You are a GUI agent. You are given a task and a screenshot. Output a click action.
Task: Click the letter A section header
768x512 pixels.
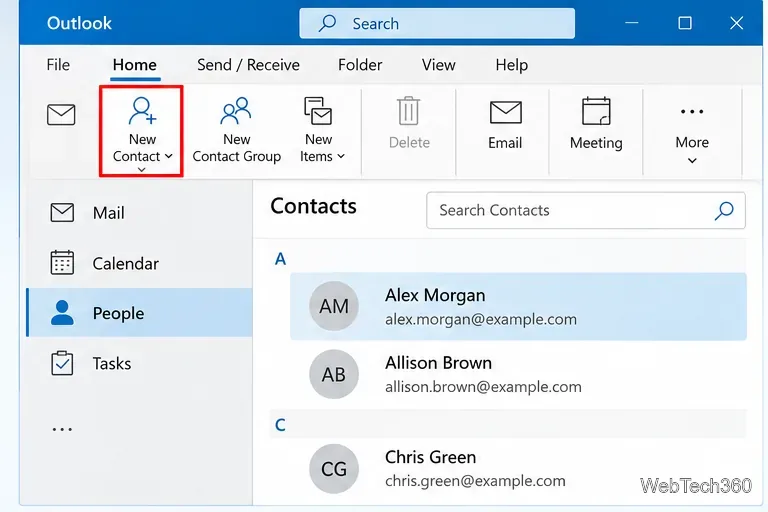tap(280, 258)
